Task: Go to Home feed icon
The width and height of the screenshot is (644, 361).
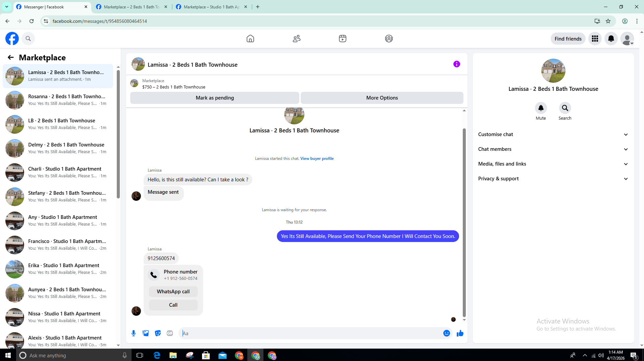Action: [x=250, y=39]
